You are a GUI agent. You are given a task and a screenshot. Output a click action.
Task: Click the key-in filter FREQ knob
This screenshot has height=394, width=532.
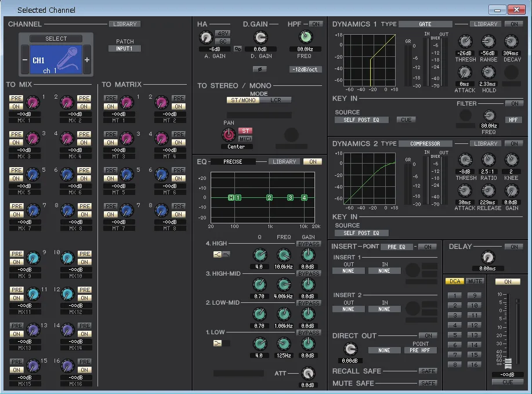(489, 115)
